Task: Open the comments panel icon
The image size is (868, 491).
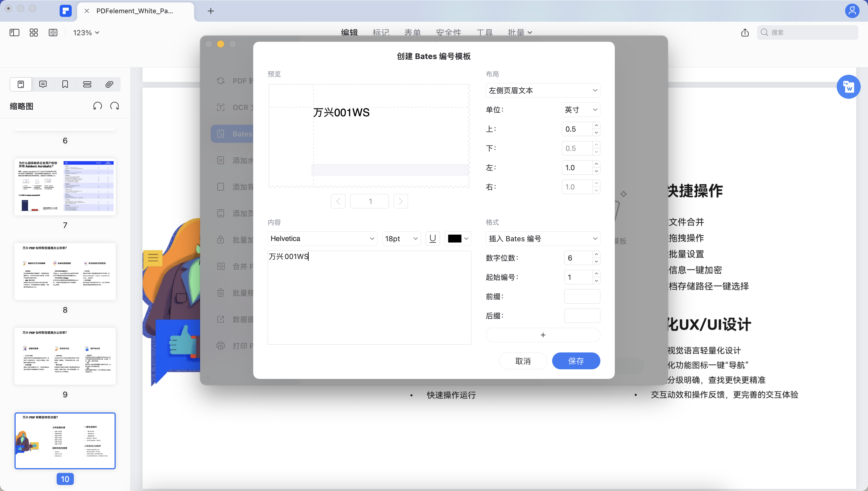Action: tap(43, 84)
